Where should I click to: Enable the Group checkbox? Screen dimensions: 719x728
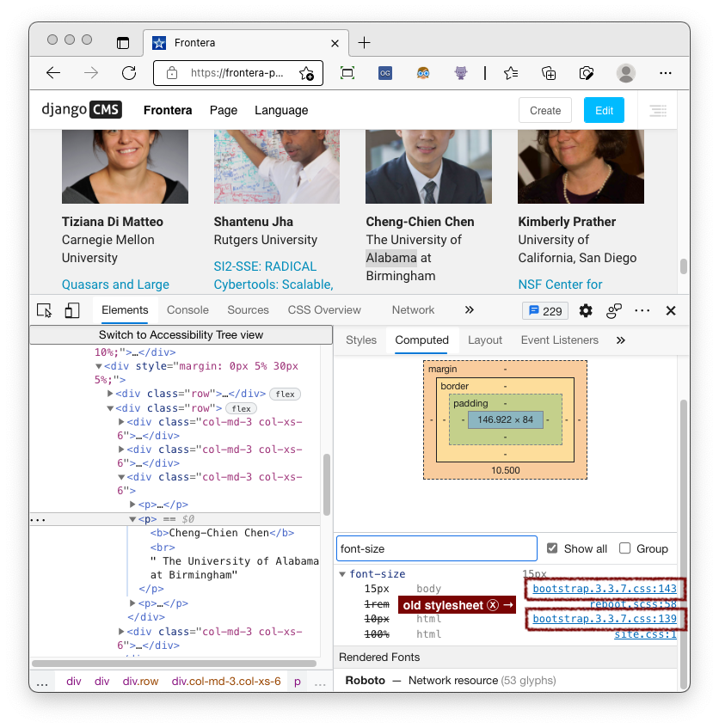(624, 548)
